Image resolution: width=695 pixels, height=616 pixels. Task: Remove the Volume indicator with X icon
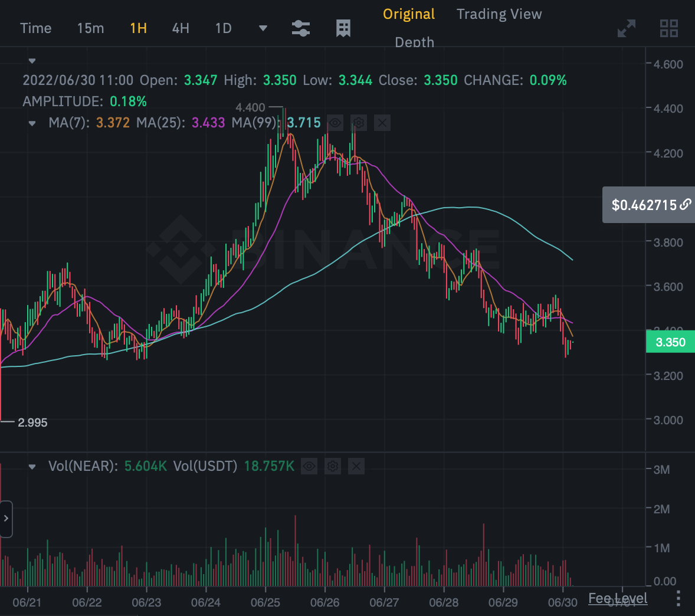pos(356,467)
